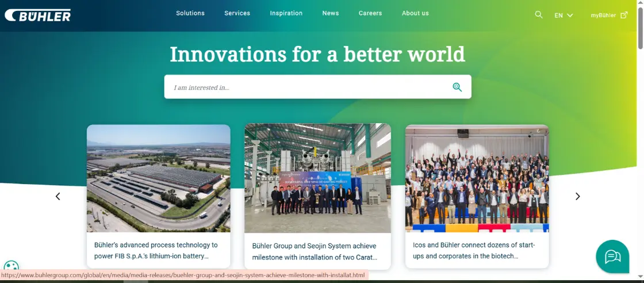Viewport: 644px width, 283px height.
Task: Open the Inspiration menu
Action: (286, 13)
